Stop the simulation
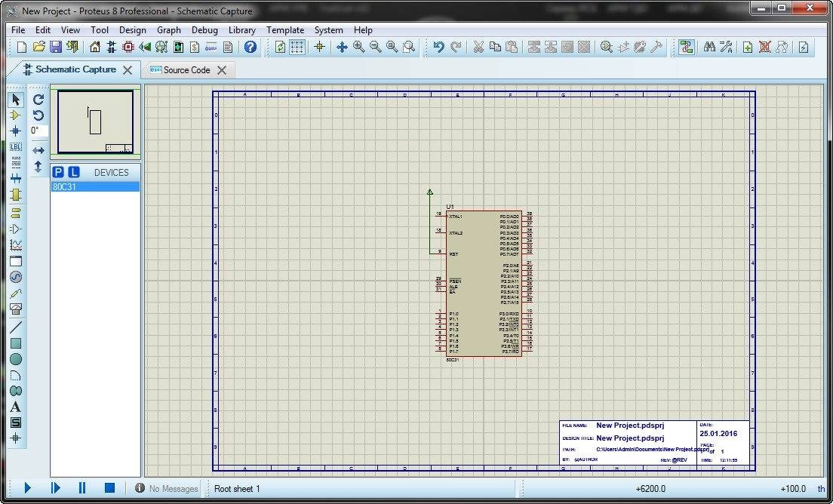 (109, 487)
